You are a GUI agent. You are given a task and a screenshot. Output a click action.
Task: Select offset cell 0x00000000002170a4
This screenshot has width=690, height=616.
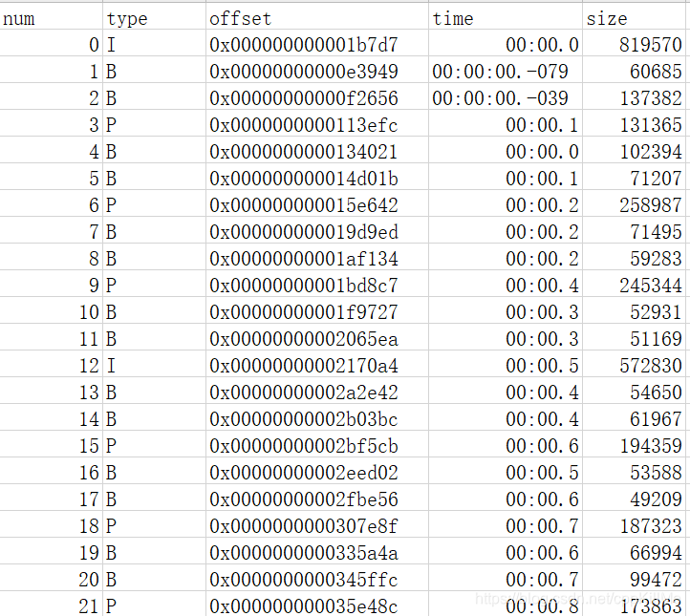(x=317, y=366)
